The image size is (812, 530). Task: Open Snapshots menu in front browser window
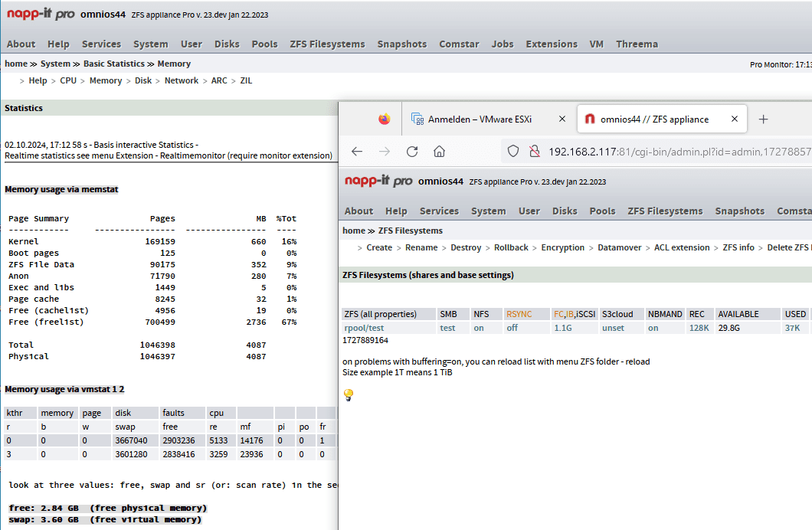click(x=739, y=211)
